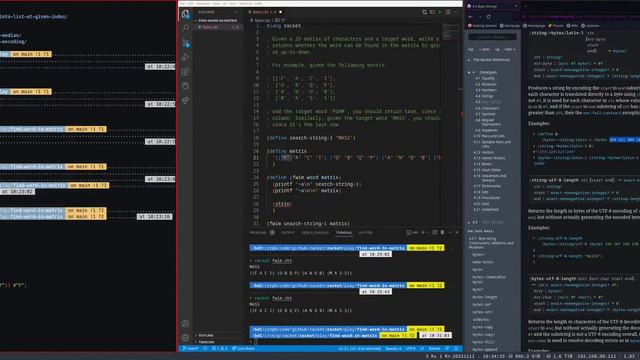Open the Hash Tables section link in docs
The image size is (640, 360).
[490, 170]
